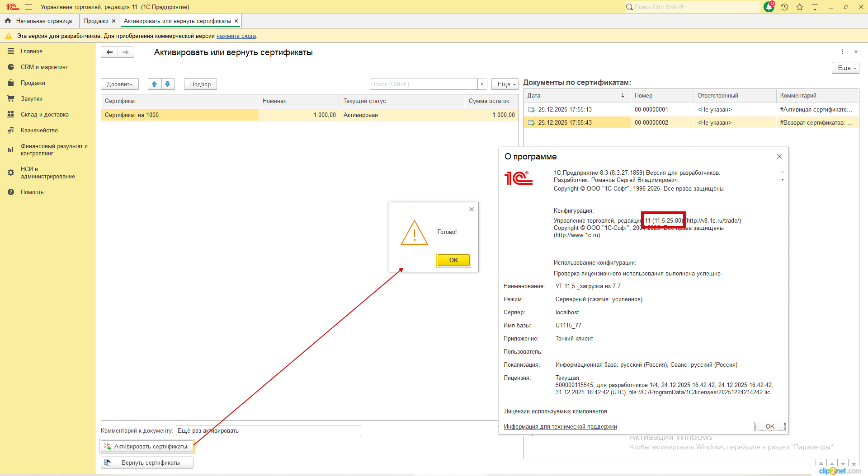Move certificate row up with blue arrow
Screen dimensions: 868x476
(155, 84)
